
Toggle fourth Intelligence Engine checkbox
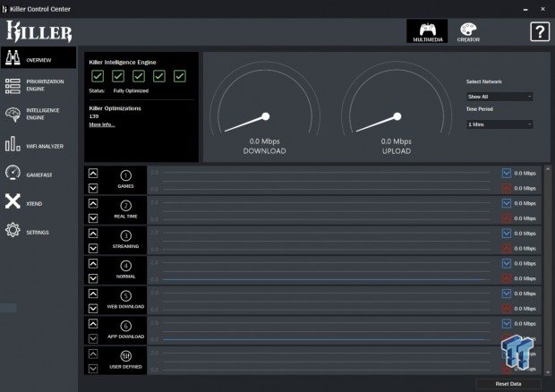159,76
